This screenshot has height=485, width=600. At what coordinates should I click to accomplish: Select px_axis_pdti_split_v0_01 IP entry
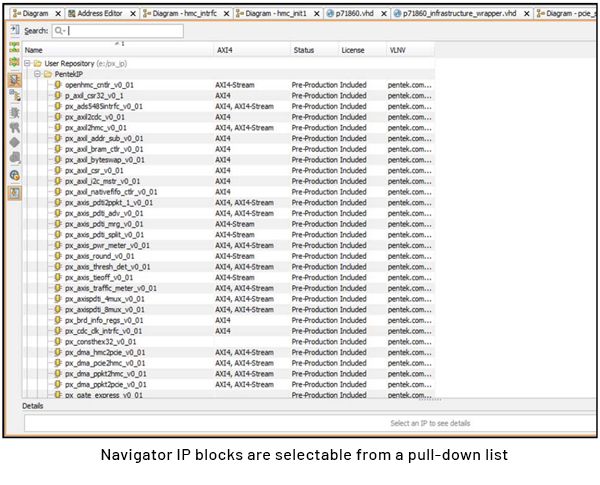coord(104,235)
